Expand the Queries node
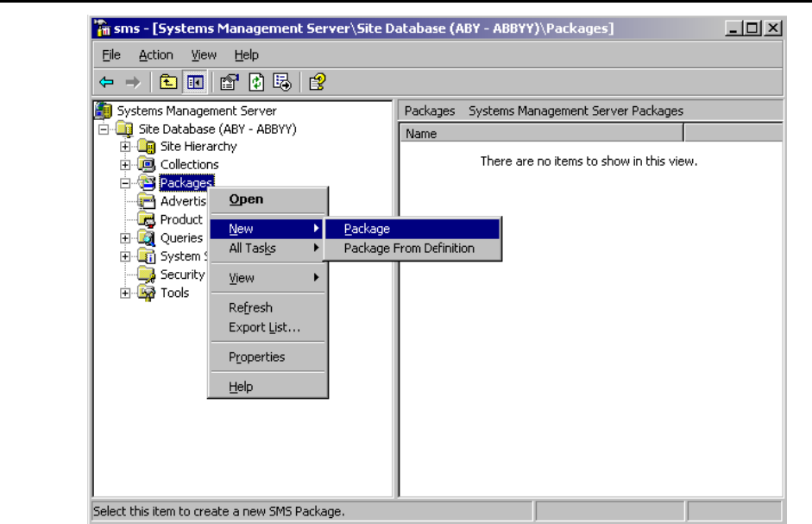The image size is (812, 524). pos(125,238)
